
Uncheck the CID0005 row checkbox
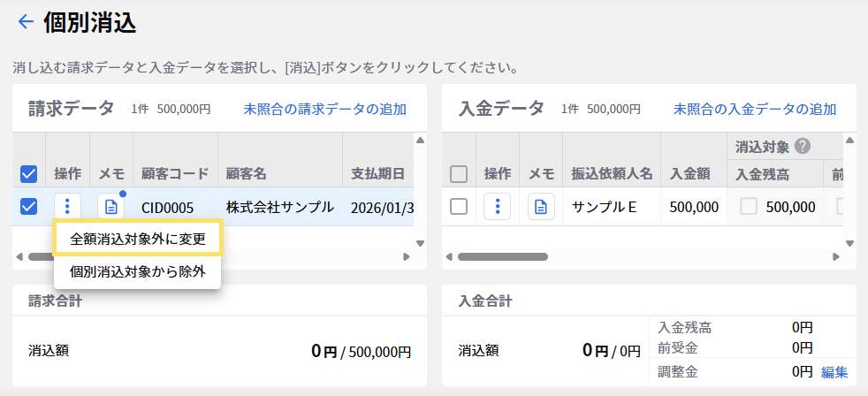(28, 207)
